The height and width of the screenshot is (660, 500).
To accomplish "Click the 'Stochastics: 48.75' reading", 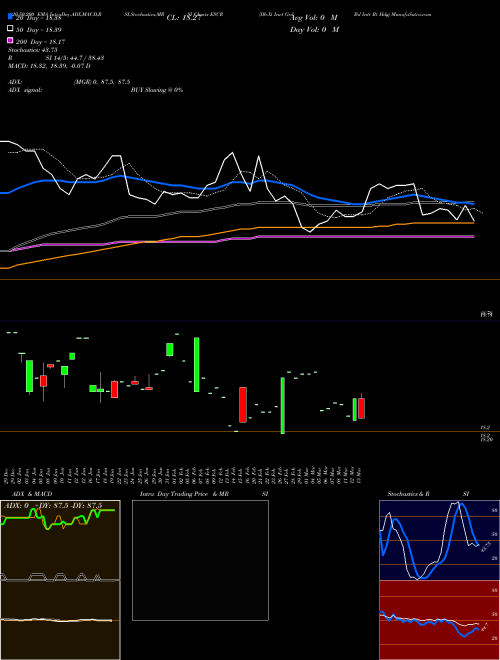I will click(32, 50).
